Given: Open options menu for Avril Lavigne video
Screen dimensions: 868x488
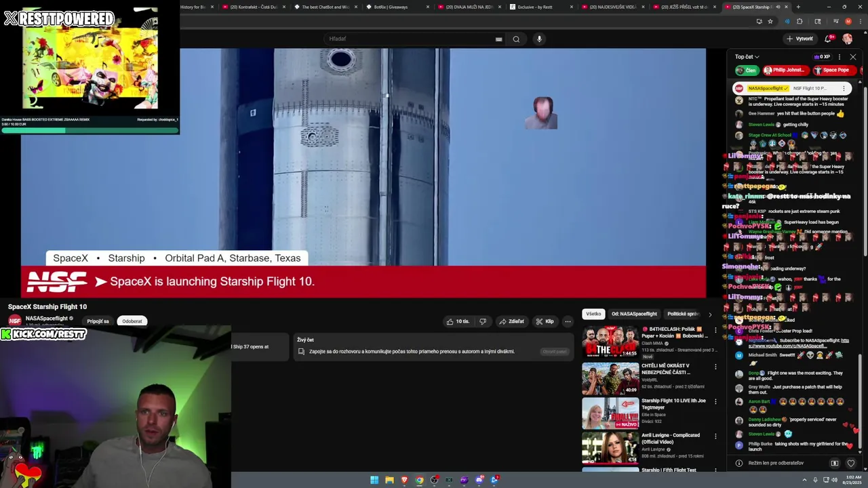Looking at the screenshot, I should (715, 437).
